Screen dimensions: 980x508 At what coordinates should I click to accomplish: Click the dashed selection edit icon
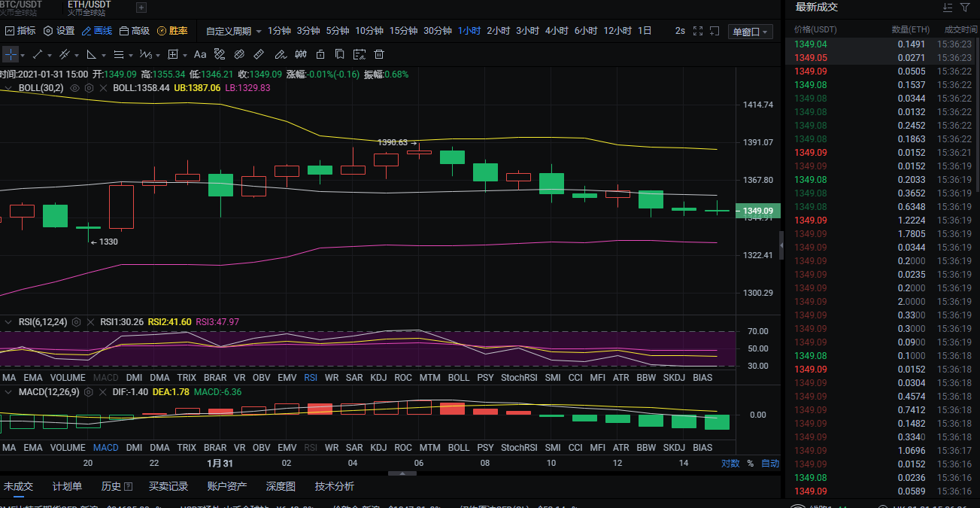(360, 54)
